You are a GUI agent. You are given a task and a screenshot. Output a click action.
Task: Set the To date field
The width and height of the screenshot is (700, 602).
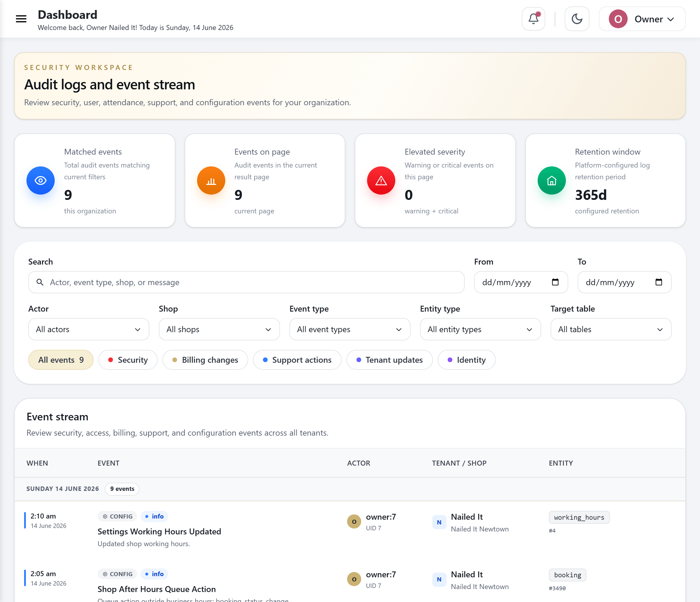(624, 282)
